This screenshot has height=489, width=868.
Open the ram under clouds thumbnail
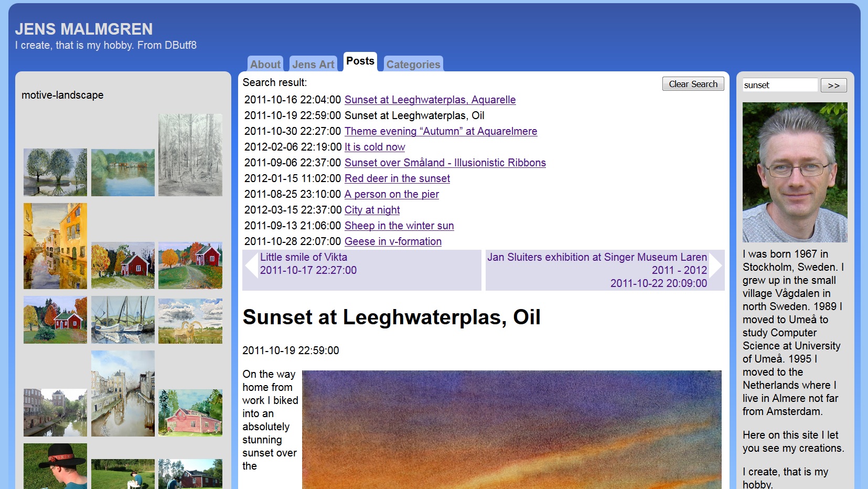(x=190, y=321)
